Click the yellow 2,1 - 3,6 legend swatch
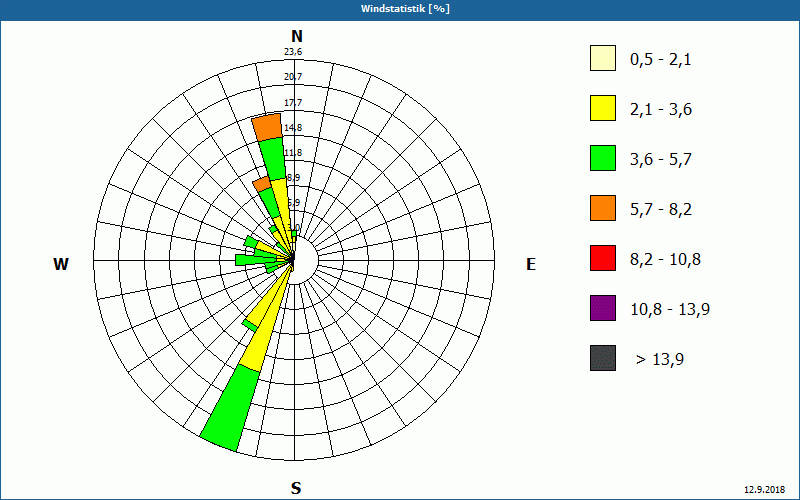This screenshot has width=800, height=500. click(x=603, y=108)
